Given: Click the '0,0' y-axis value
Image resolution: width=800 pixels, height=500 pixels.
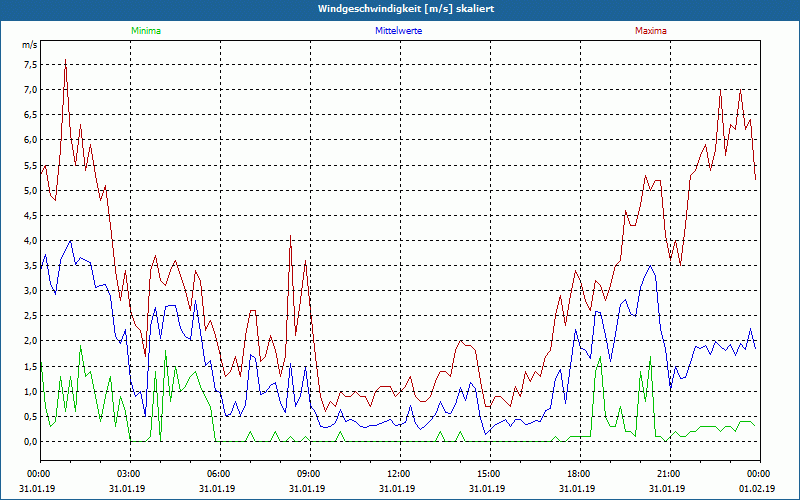Looking at the screenshot, I should [x=30, y=442].
